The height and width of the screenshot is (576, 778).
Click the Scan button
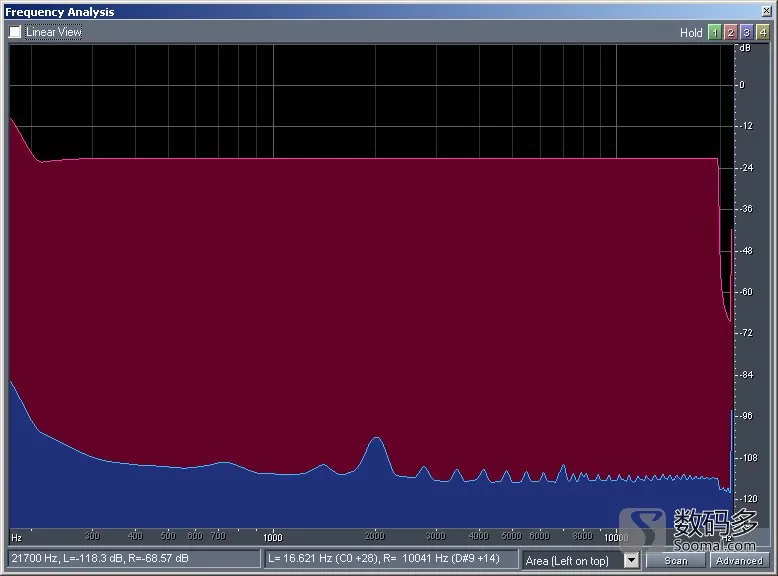676,561
